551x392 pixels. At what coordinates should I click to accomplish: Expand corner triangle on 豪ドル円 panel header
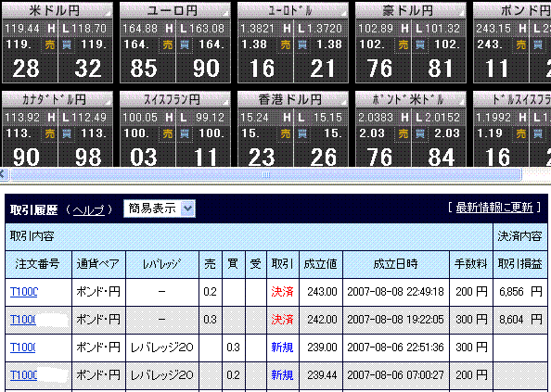[461, 14]
